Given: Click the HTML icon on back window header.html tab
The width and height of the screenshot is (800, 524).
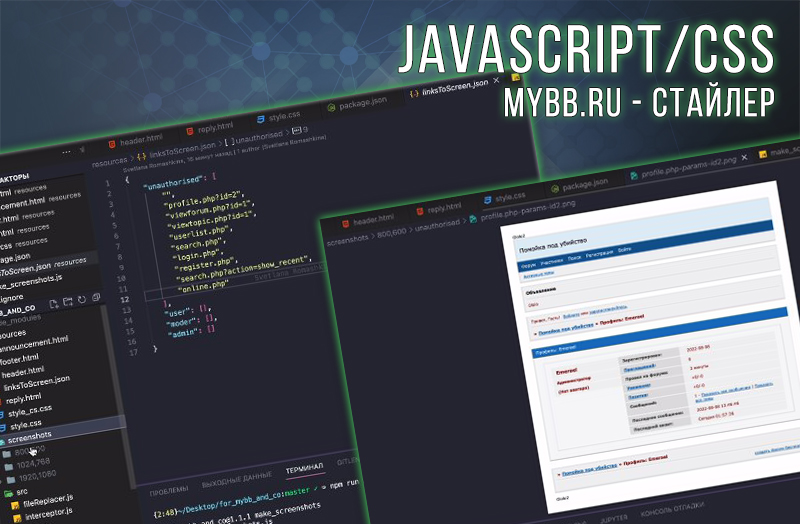Looking at the screenshot, I should (112, 144).
